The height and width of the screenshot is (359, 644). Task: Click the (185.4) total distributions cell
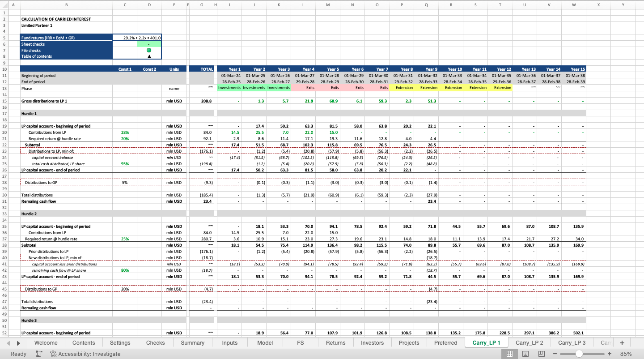[x=202, y=195]
